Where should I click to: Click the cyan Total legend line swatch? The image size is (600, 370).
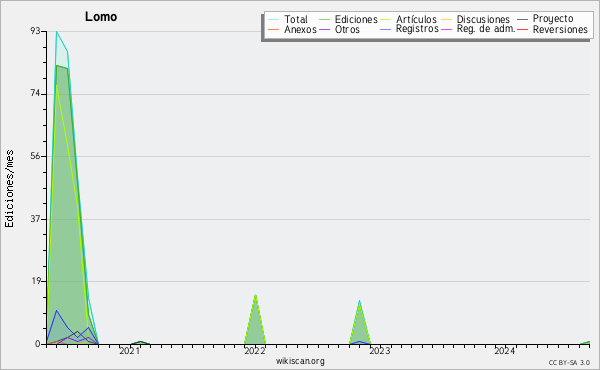(274, 20)
